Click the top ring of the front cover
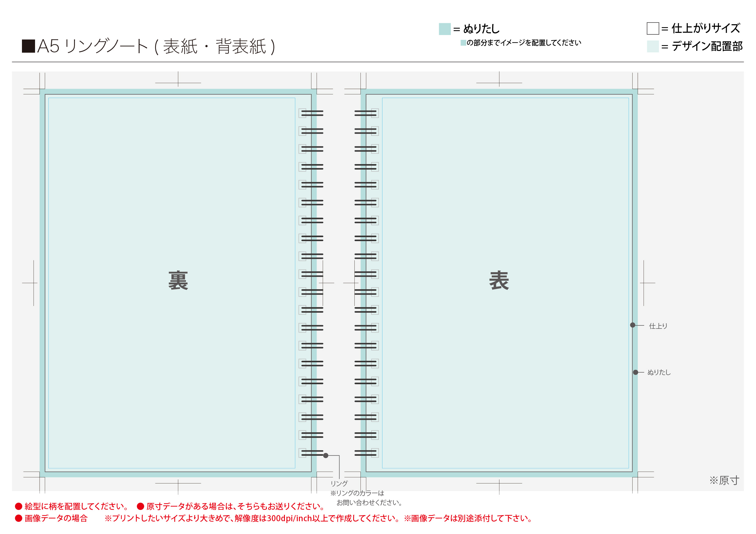The image size is (756, 534). [365, 113]
